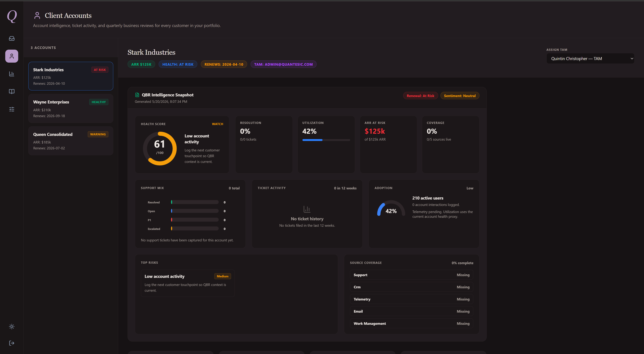Click the Renewal: At Risk tag
The width and height of the screenshot is (644, 354).
[x=420, y=96]
